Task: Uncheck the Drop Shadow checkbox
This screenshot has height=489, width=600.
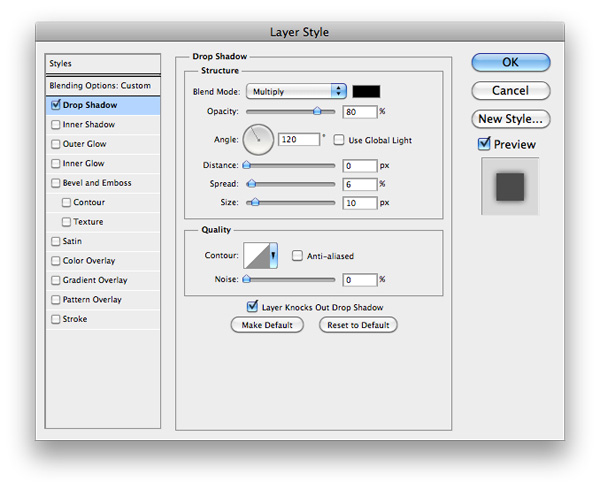Action: point(55,105)
